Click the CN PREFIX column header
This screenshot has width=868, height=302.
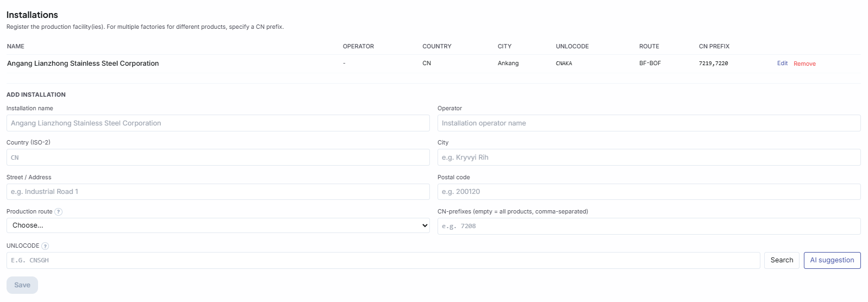click(714, 47)
